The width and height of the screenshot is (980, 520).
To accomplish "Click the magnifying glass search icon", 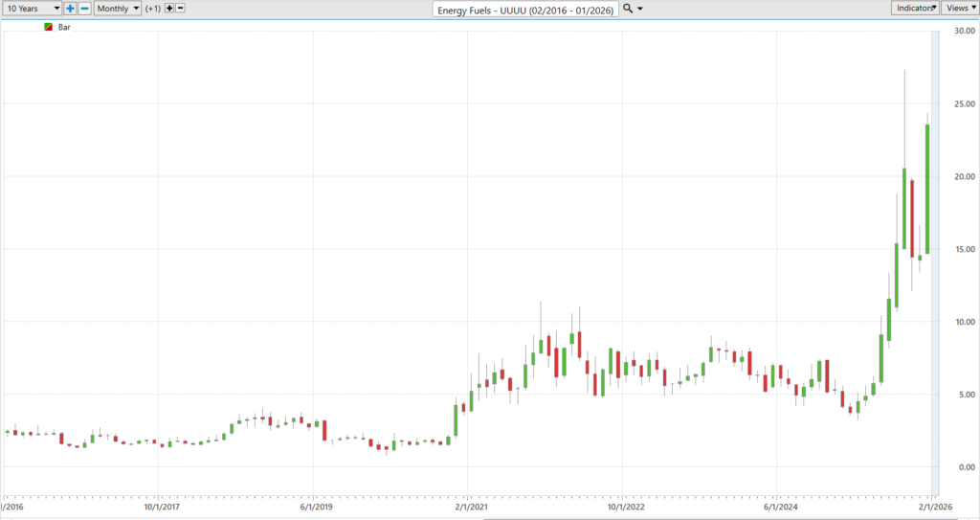I will click(x=628, y=9).
